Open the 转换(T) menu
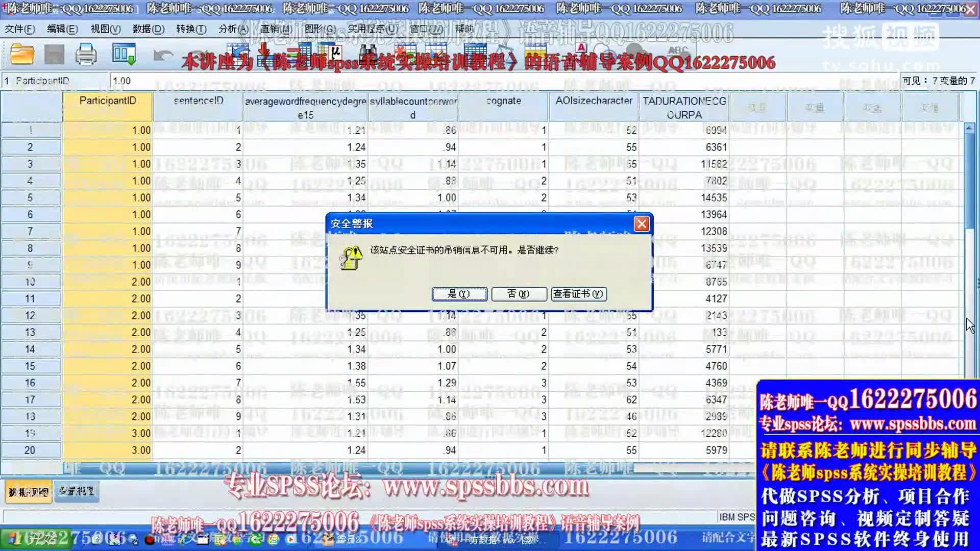Screen dimensions: 980x551 coord(191,29)
